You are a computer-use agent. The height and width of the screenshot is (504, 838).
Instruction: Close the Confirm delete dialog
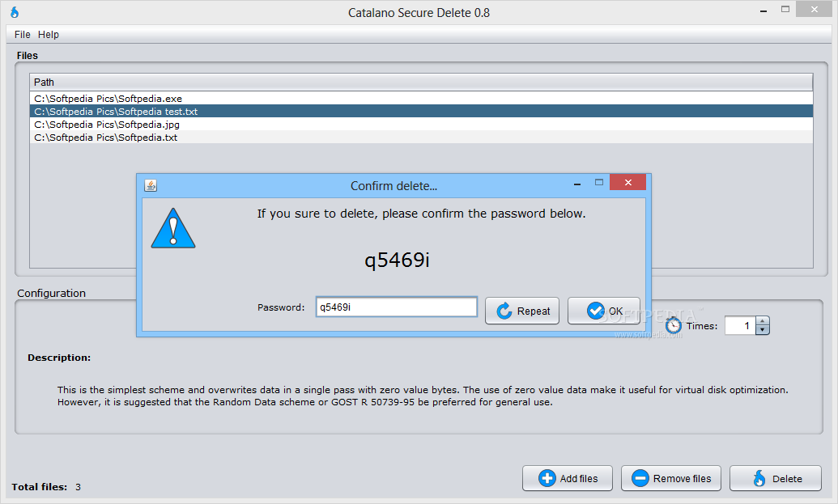coord(628,183)
